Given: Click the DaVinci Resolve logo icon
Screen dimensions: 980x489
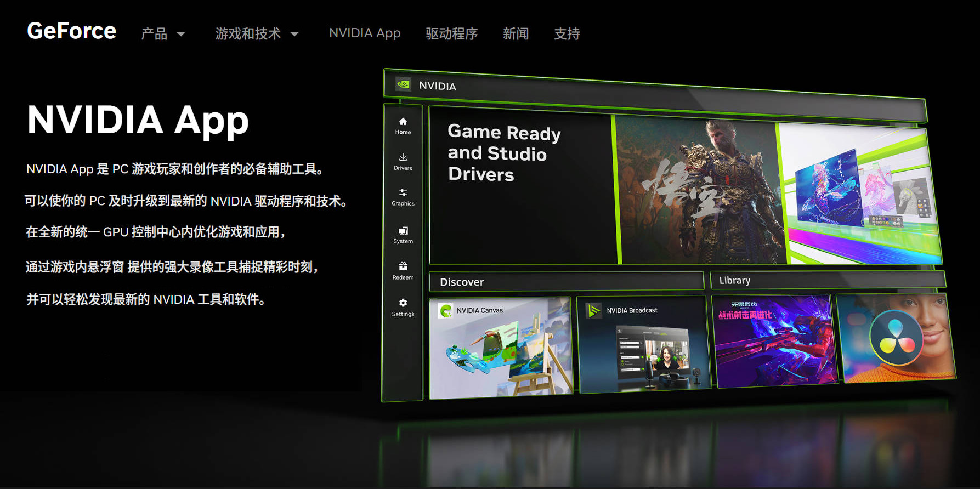Looking at the screenshot, I should tap(896, 338).
